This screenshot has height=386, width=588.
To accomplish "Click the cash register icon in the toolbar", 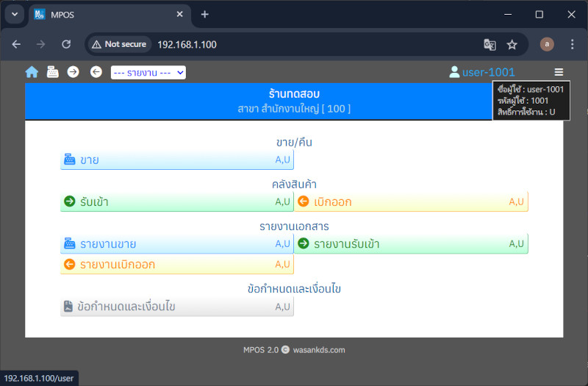I will pos(53,72).
